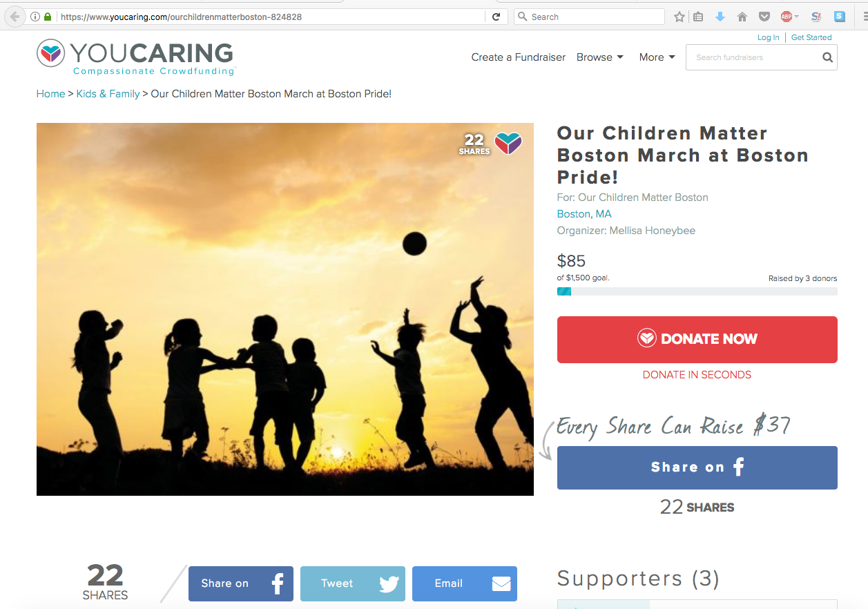
Task: Bookmark this page with the star icon
Action: coord(679,17)
